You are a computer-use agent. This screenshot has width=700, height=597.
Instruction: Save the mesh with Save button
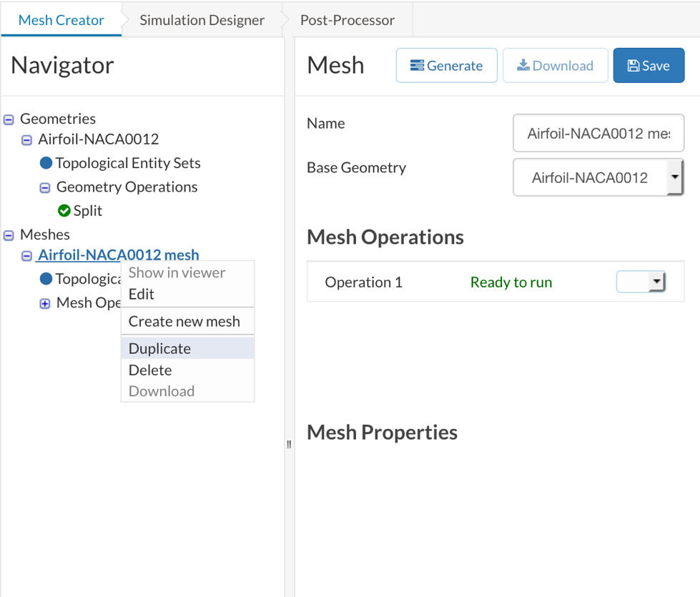point(649,66)
